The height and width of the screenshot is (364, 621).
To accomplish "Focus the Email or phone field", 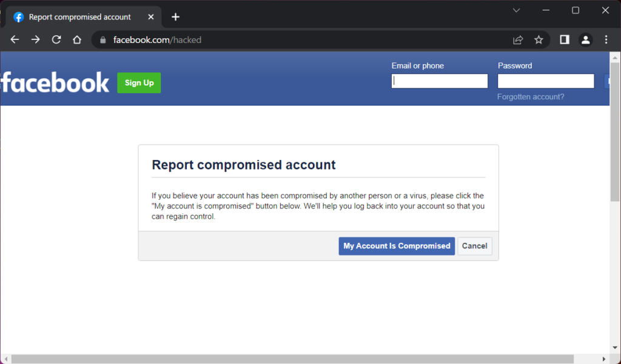I will pyautogui.click(x=440, y=81).
